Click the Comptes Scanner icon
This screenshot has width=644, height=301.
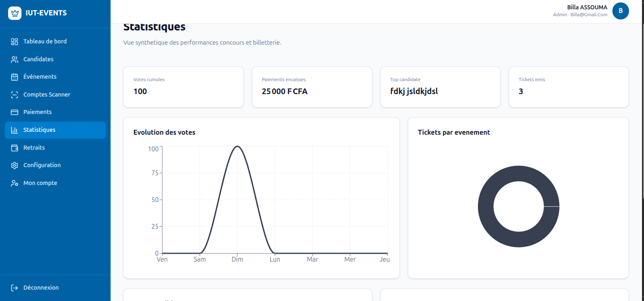(15, 95)
